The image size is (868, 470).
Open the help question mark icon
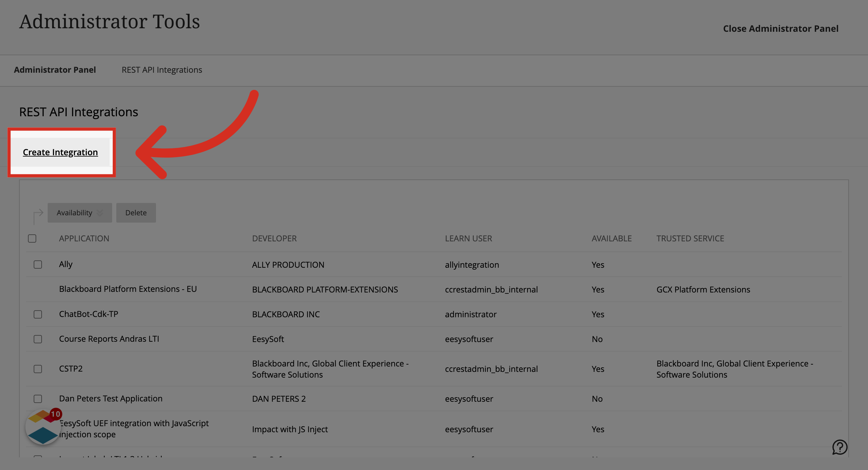tap(839, 447)
